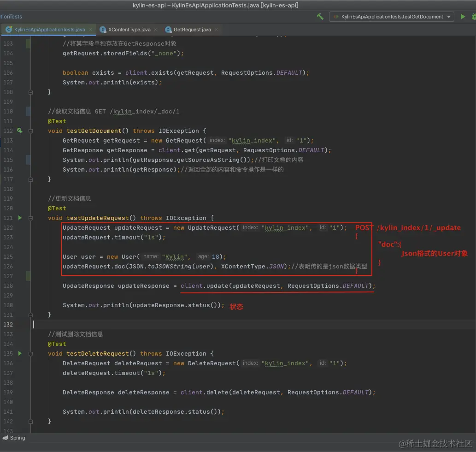The image size is (476, 452).
Task: Click the class icon on GetRequest.java tab
Action: pyautogui.click(x=168, y=30)
